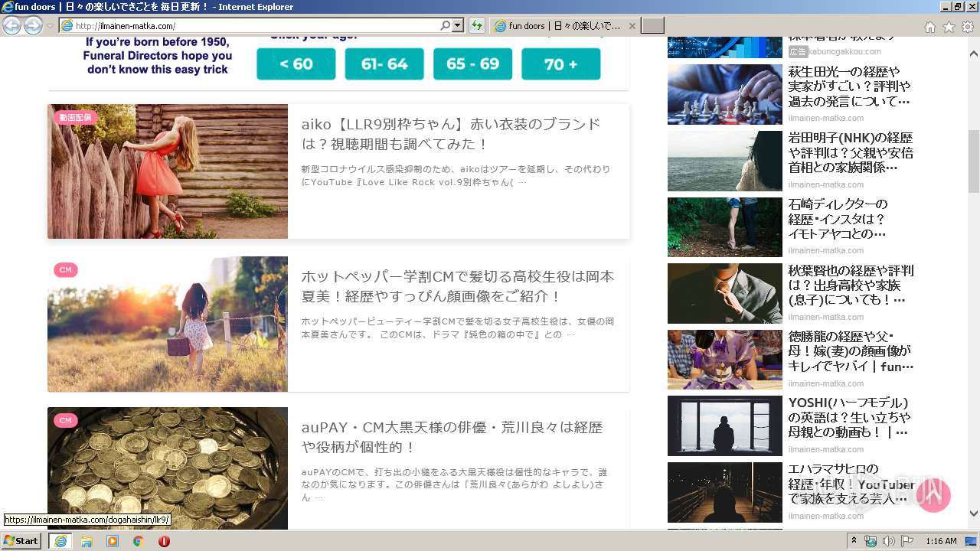Open sidebar link YOSHI(ハーフモデル)の英語
This screenshot has height=551, width=980.
[x=850, y=417]
